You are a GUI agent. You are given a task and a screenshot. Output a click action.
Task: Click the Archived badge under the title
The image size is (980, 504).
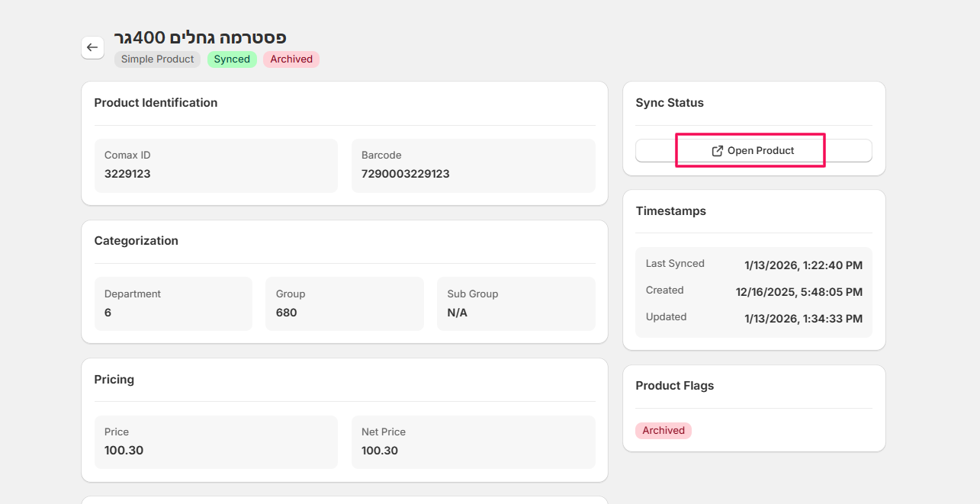click(x=291, y=59)
